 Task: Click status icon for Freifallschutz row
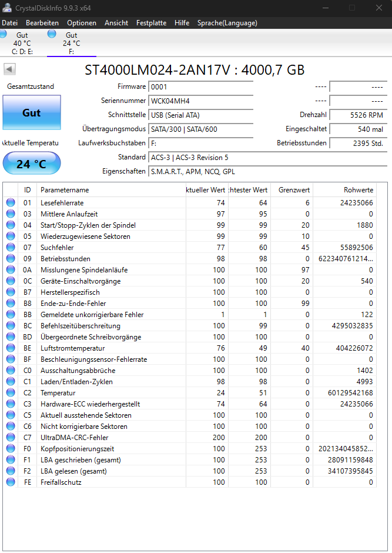point(11,482)
